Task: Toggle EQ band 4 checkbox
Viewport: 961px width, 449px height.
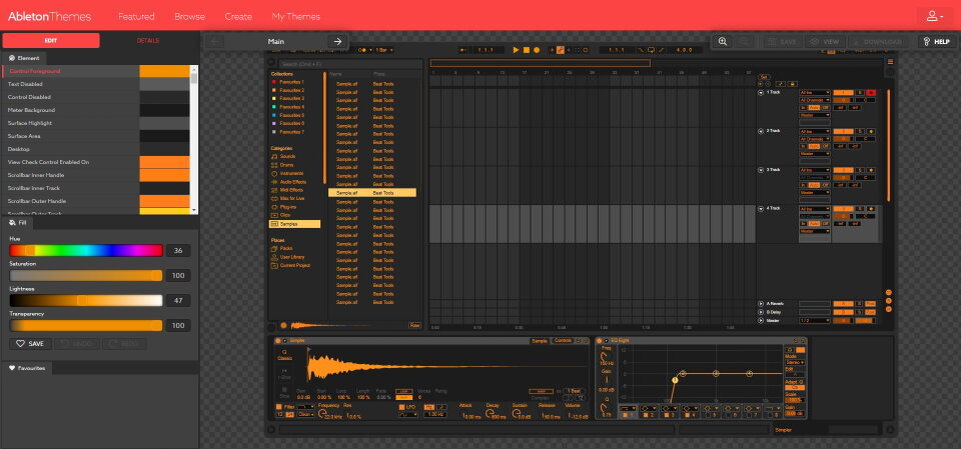Action: [x=688, y=415]
